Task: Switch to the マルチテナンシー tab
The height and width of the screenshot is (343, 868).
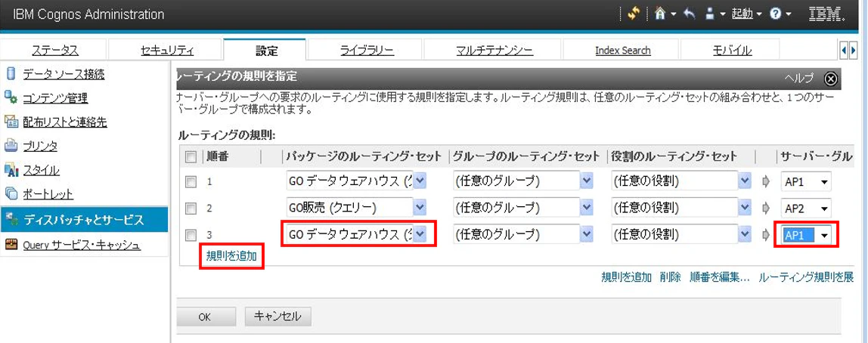Action: click(494, 51)
